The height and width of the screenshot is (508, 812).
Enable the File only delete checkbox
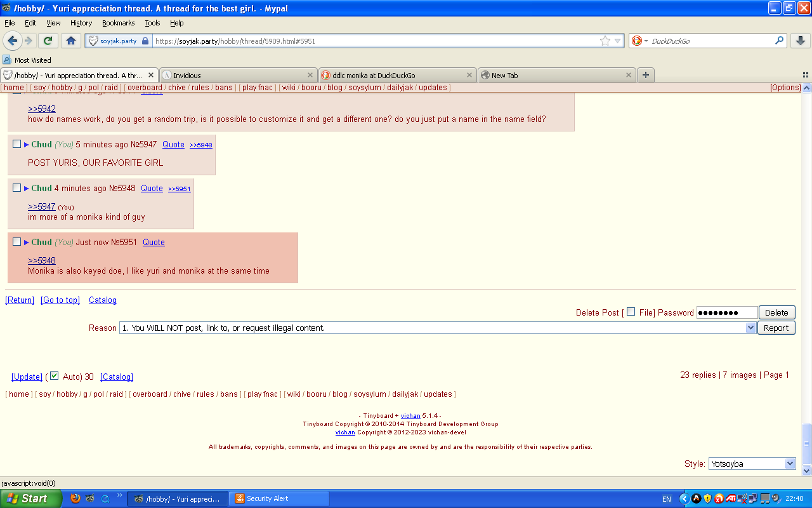pyautogui.click(x=631, y=312)
